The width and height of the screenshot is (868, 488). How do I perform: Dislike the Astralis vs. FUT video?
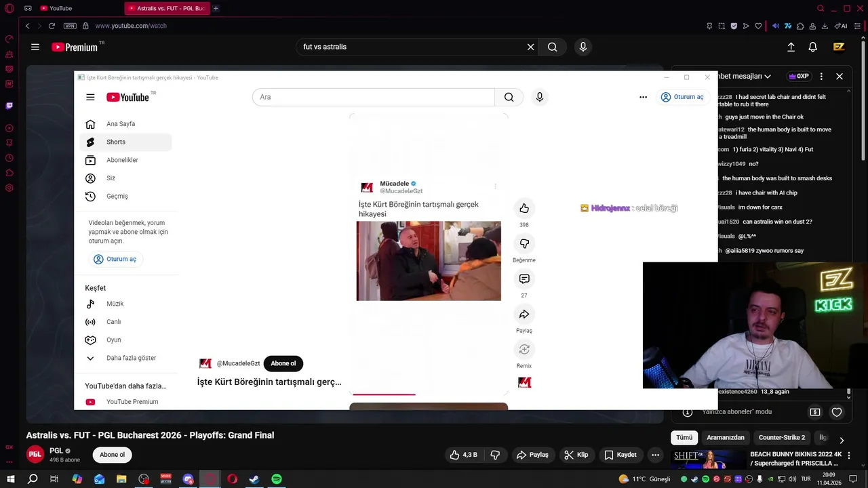coord(496,455)
